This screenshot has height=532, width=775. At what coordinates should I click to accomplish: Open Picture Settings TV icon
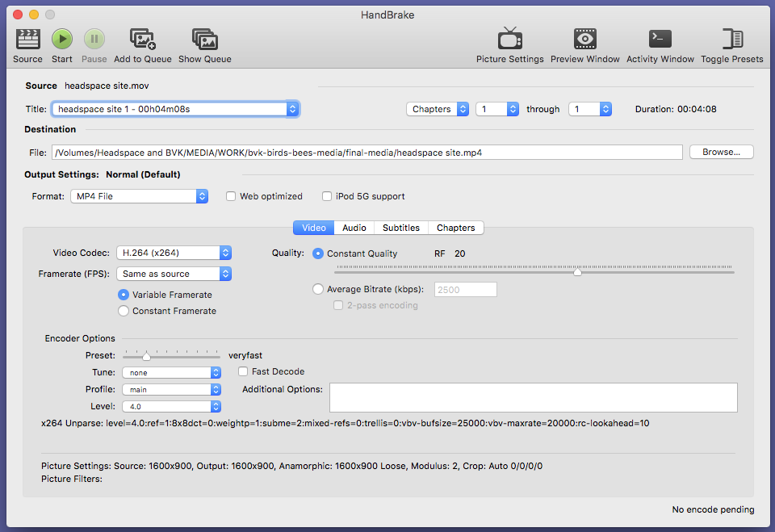point(510,38)
